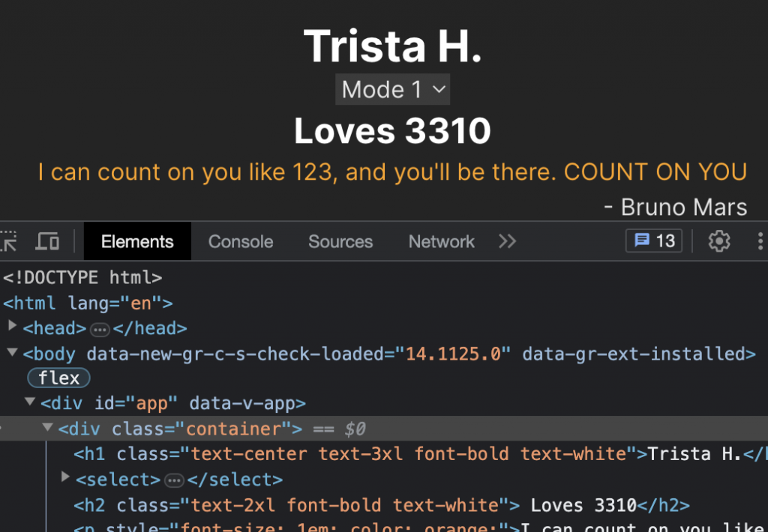Toggle the flex badge on body

[58, 378]
